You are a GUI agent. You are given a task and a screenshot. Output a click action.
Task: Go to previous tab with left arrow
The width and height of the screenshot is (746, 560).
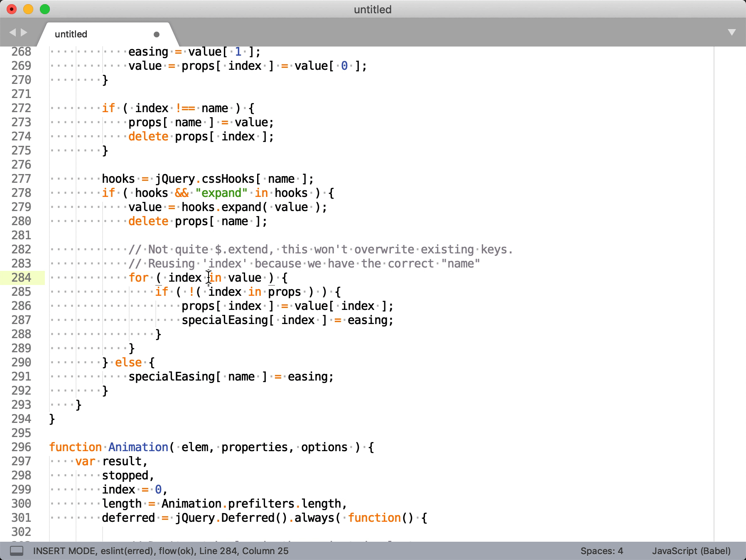(x=12, y=32)
